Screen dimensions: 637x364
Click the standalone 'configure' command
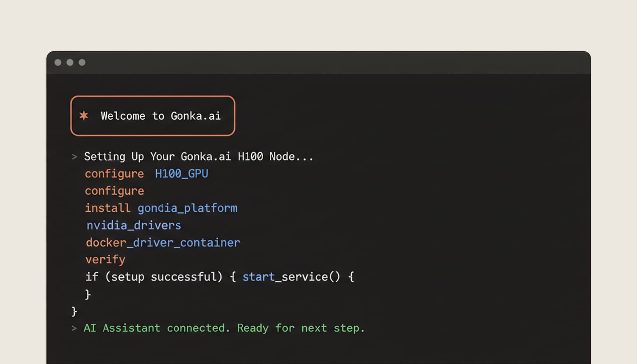click(x=114, y=191)
